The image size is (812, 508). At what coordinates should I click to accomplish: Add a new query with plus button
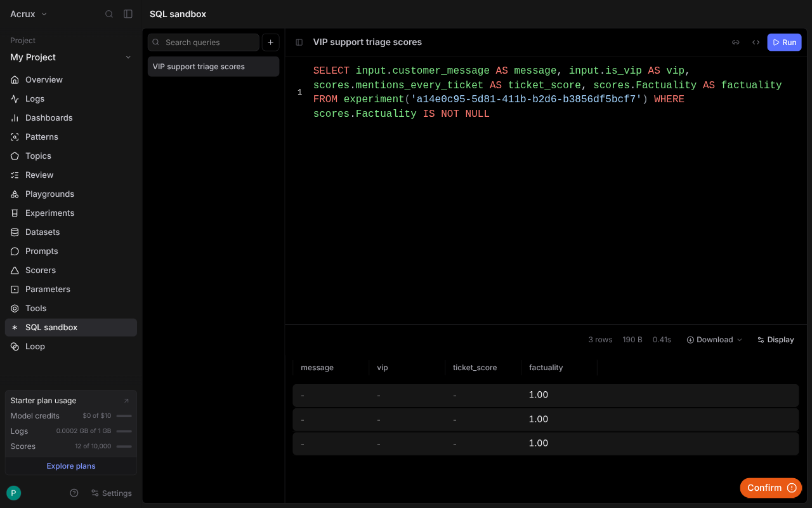pyautogui.click(x=271, y=42)
